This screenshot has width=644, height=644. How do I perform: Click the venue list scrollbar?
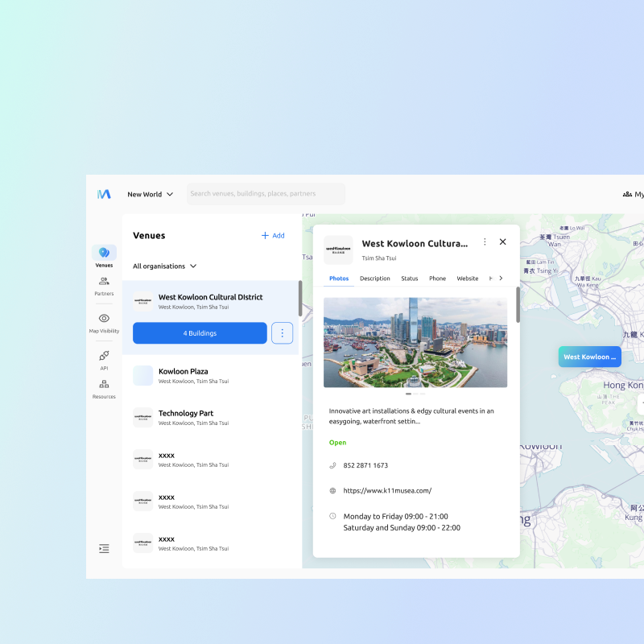pos(300,299)
